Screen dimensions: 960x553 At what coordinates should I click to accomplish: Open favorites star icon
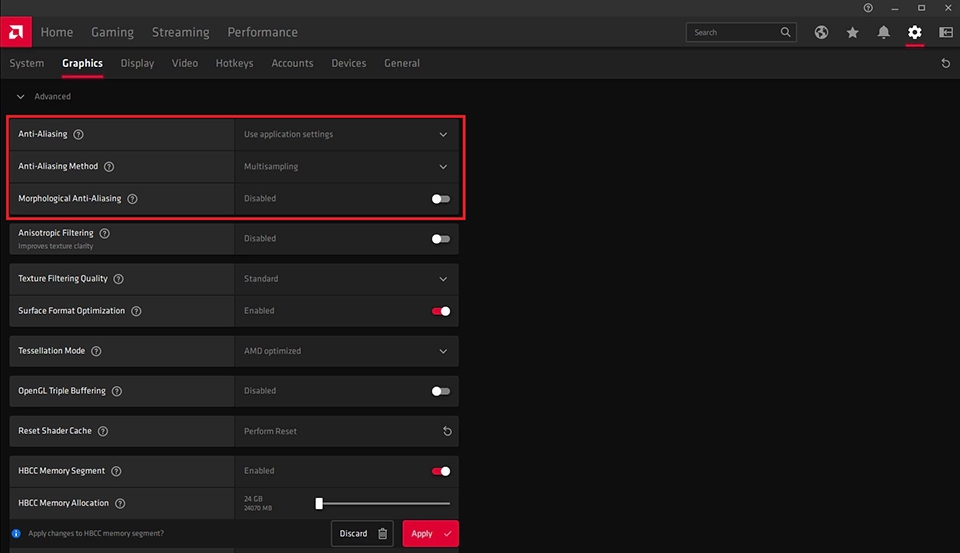click(x=852, y=32)
